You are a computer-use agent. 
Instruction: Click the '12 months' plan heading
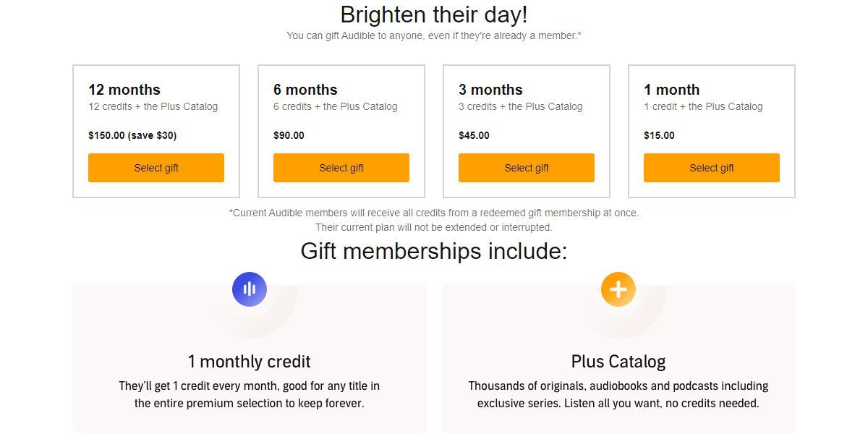pos(123,90)
